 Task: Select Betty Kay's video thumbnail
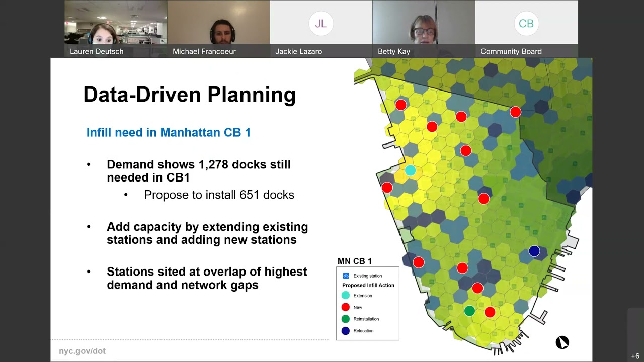pos(424,29)
